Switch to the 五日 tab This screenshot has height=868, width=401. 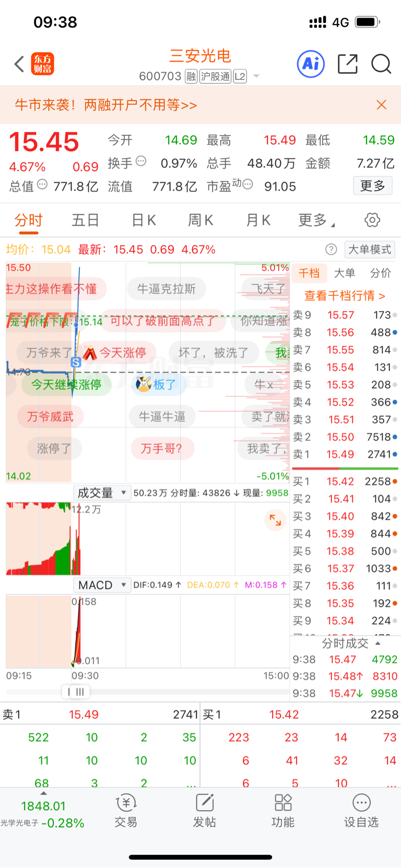coord(86,220)
